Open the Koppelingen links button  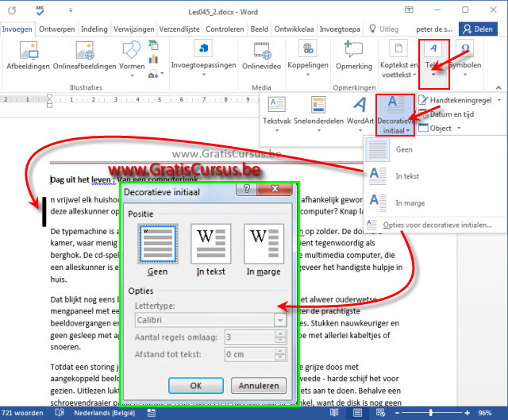[308, 58]
